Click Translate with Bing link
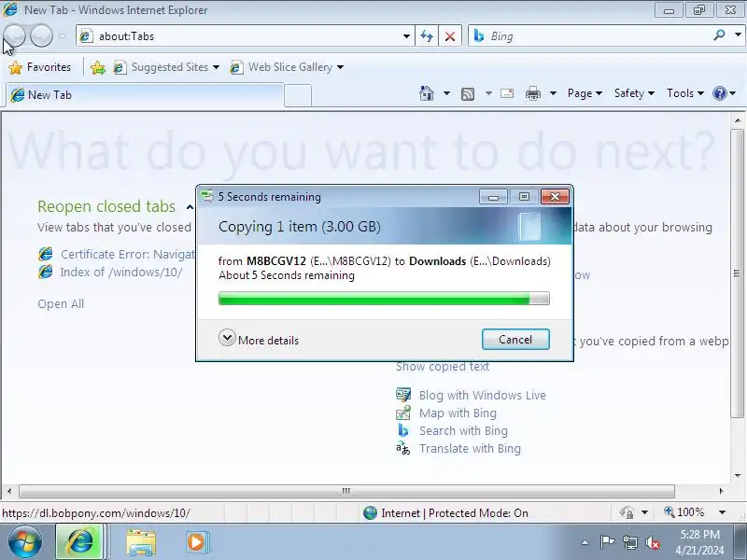This screenshot has height=560, width=747. click(471, 449)
